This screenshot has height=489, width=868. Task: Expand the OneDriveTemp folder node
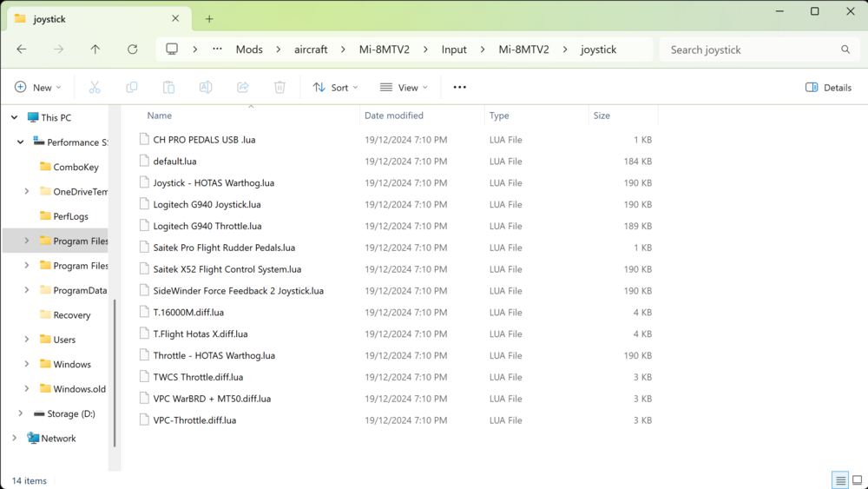pyautogui.click(x=27, y=191)
